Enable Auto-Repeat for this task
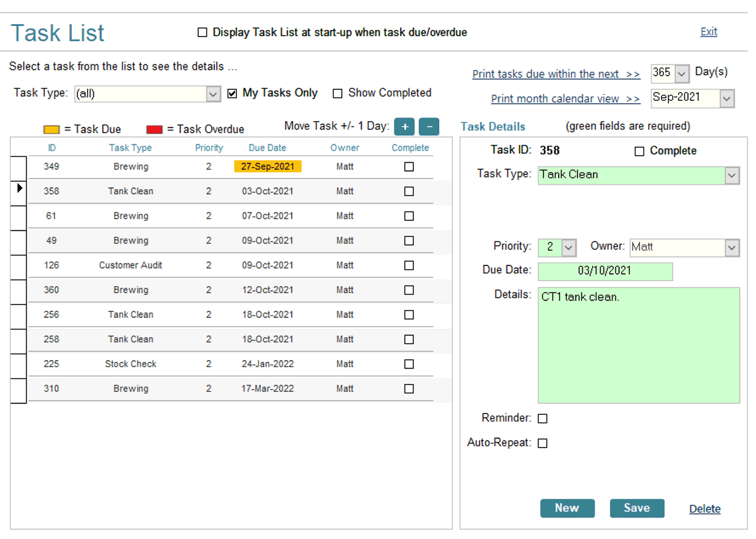 click(542, 443)
